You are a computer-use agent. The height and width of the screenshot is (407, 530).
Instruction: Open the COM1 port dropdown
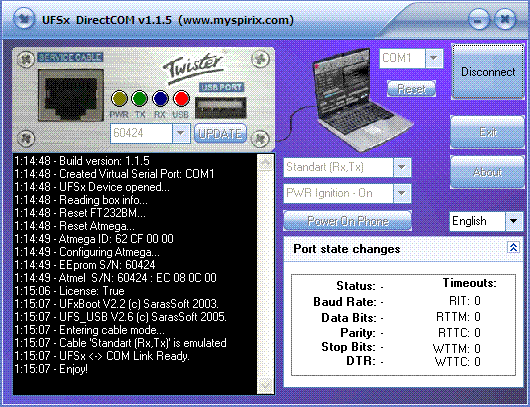[434, 58]
